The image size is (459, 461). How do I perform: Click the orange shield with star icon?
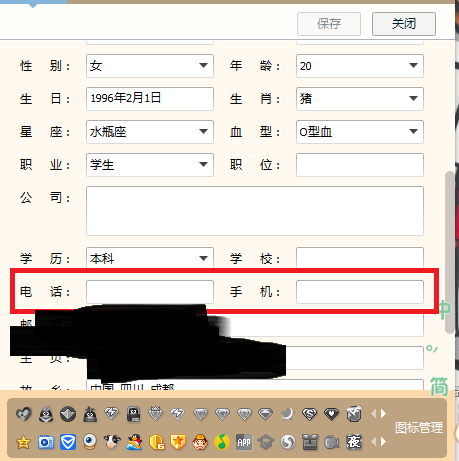(178, 442)
